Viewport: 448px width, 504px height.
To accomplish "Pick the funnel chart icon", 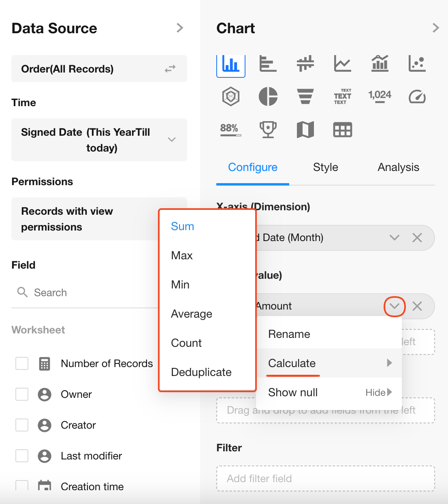I will (x=305, y=97).
